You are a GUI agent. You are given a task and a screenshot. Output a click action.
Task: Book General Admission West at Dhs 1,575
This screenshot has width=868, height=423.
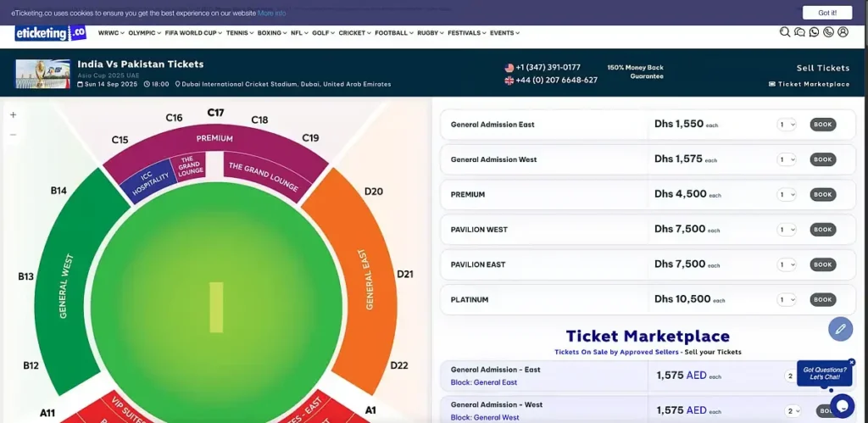click(822, 159)
